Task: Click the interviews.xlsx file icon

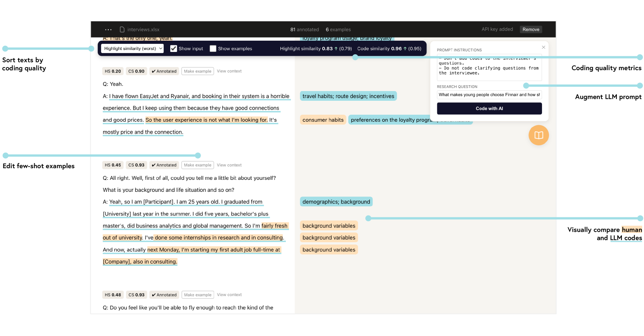Action: (122, 29)
